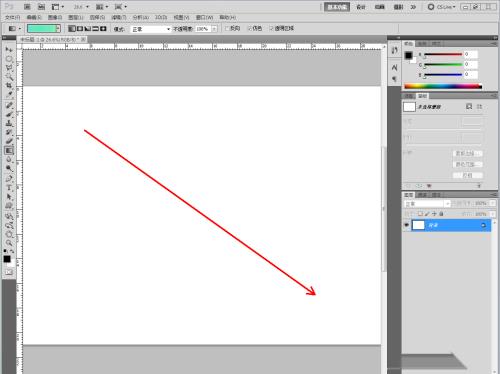500x374 pixels.
Task: Select the Zoom tool in toolbox
Action: pyautogui.click(x=9, y=243)
